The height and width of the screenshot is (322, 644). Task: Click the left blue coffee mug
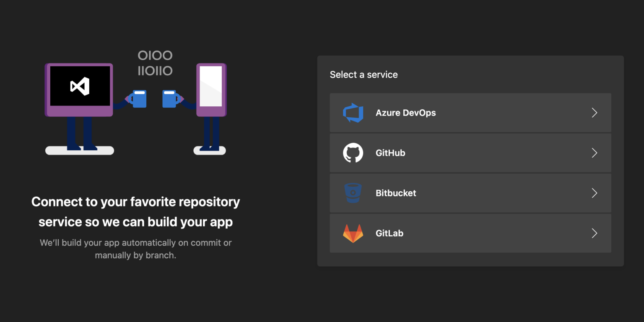(x=139, y=99)
